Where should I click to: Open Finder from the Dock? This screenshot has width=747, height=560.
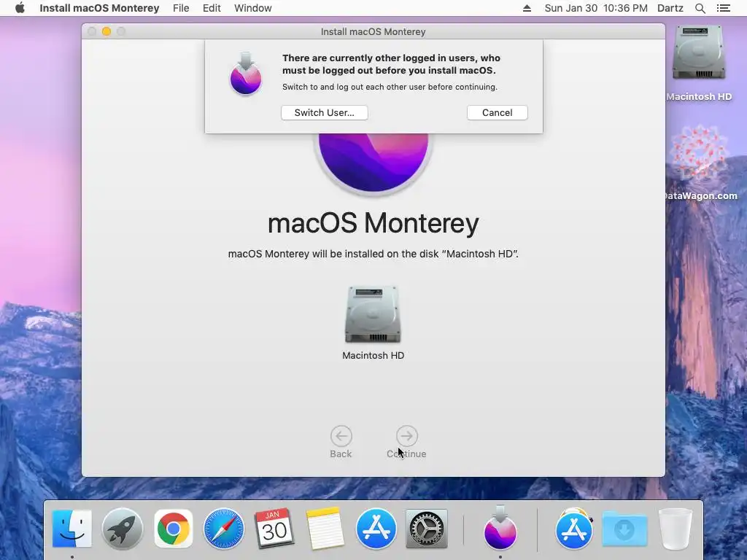(72, 529)
